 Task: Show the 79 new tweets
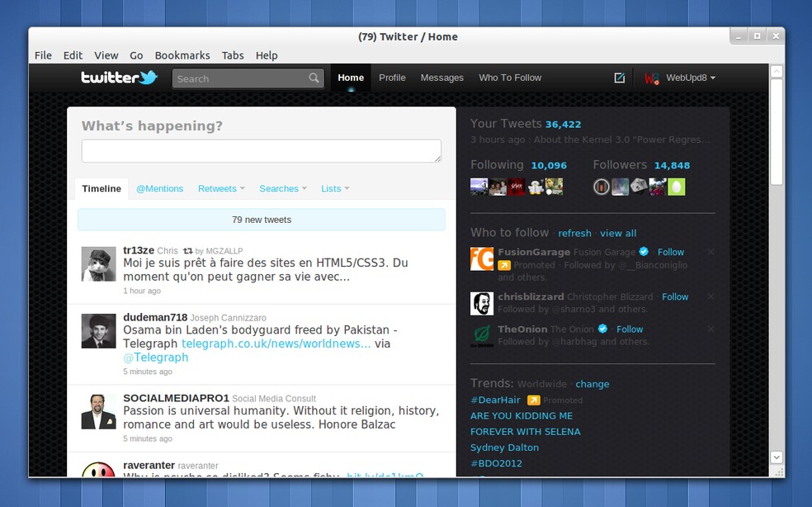point(262,220)
